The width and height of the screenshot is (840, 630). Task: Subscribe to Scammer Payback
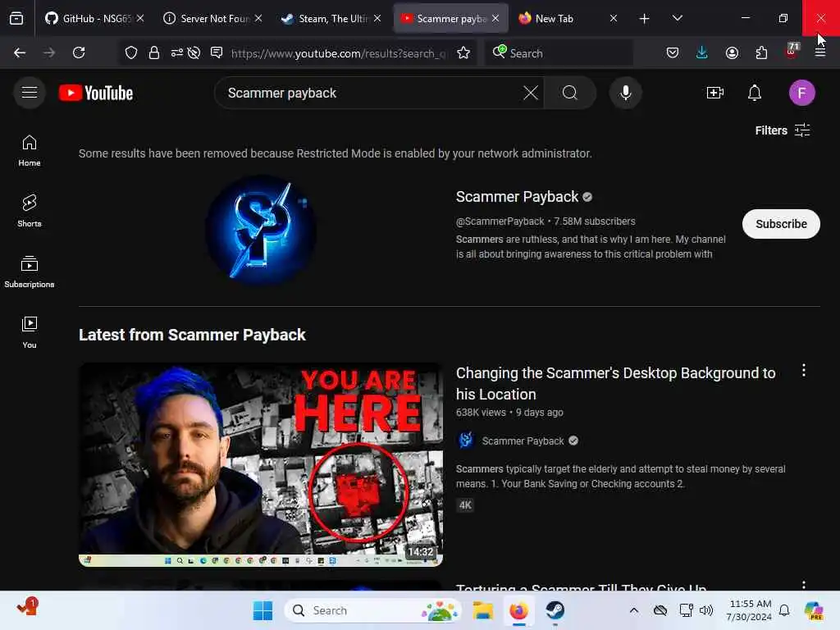[781, 224]
